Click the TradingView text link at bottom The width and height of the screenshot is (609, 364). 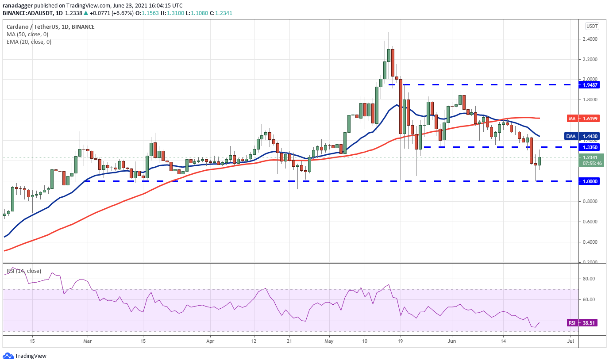(x=31, y=356)
